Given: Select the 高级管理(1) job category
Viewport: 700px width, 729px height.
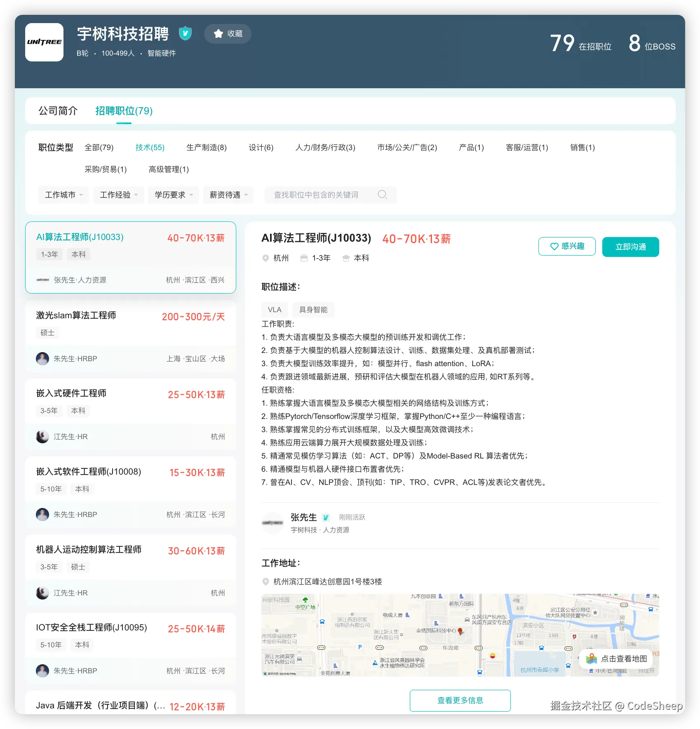Looking at the screenshot, I should 169,169.
